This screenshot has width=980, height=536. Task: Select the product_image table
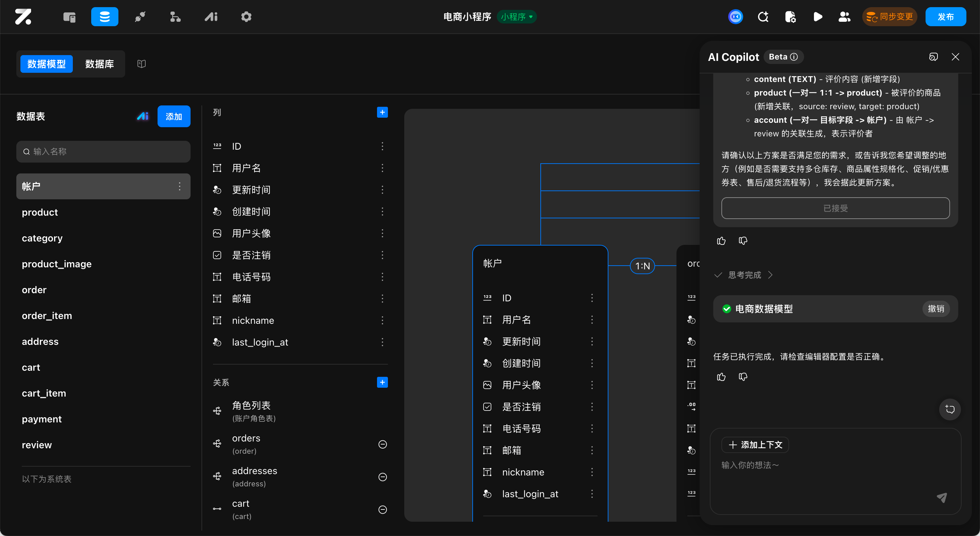click(x=103, y=264)
